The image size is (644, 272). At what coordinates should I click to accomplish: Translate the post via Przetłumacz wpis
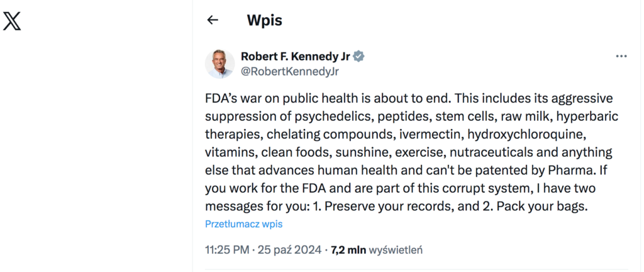coord(243,224)
